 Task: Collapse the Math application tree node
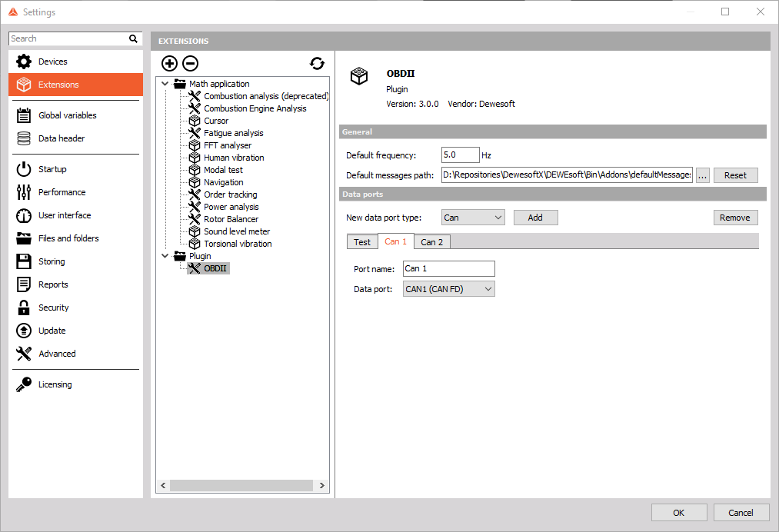[165, 84]
